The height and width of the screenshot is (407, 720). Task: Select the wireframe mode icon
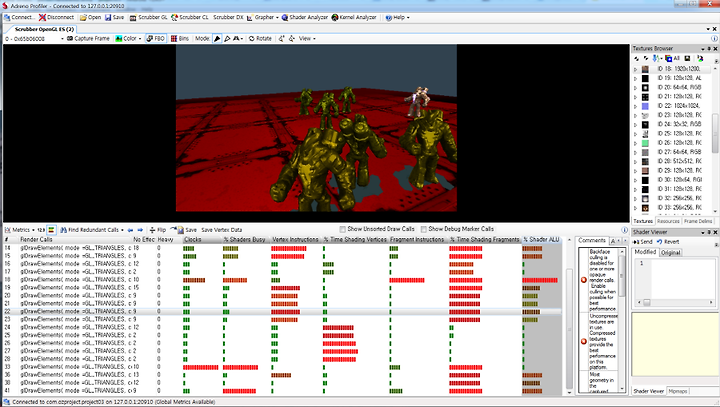[x=227, y=39]
